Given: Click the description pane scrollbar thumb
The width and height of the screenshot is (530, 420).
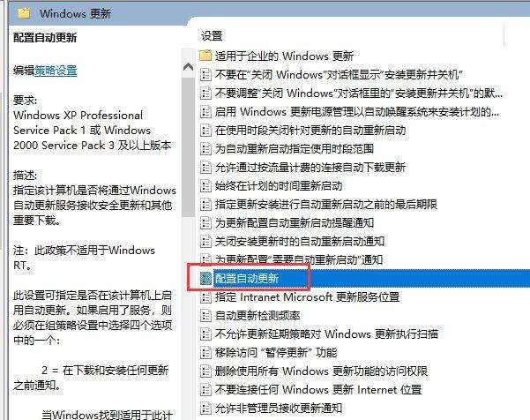Looking at the screenshot, I should click(x=188, y=147).
